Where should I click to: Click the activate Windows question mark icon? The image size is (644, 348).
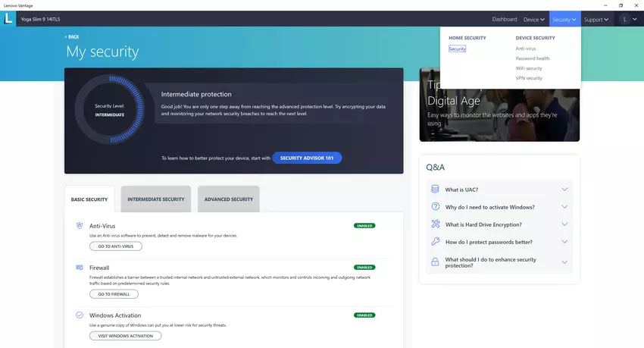tap(435, 207)
